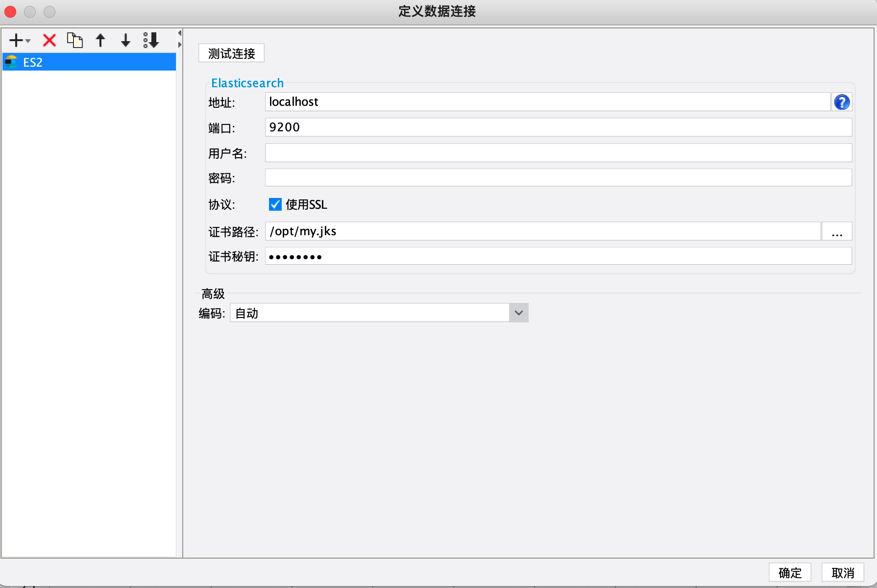Expand the left panel with the right splitter arrow

179,45
